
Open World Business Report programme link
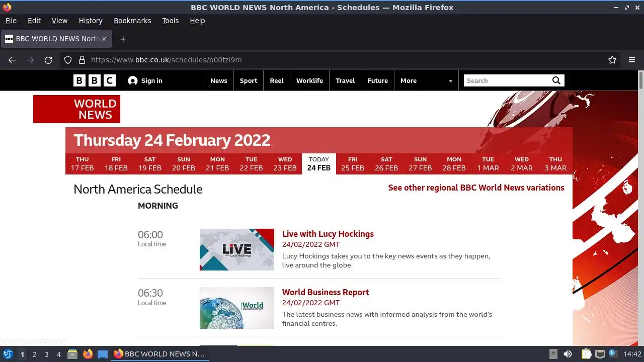click(x=326, y=292)
